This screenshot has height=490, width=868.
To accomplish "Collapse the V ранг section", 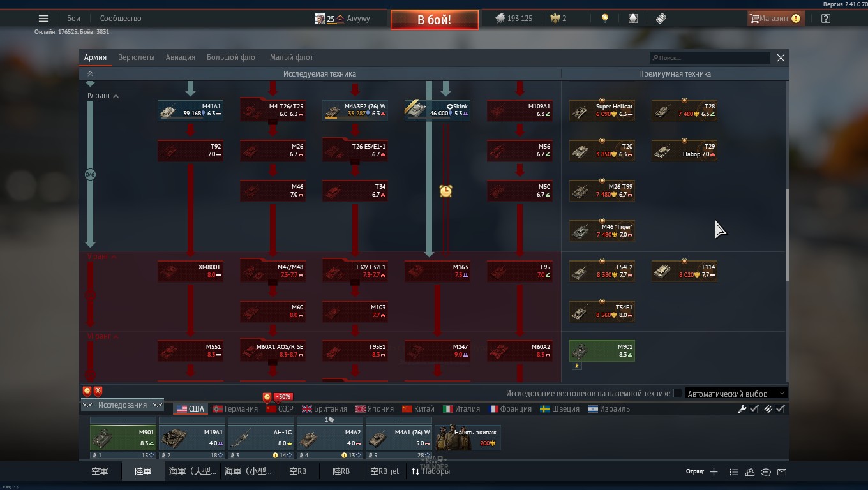I will (102, 256).
